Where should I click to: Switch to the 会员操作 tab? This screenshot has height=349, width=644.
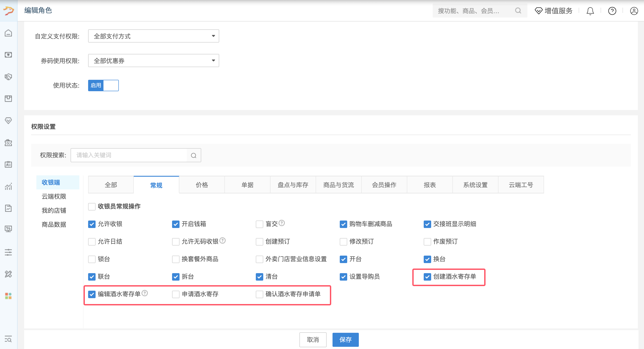click(x=384, y=185)
